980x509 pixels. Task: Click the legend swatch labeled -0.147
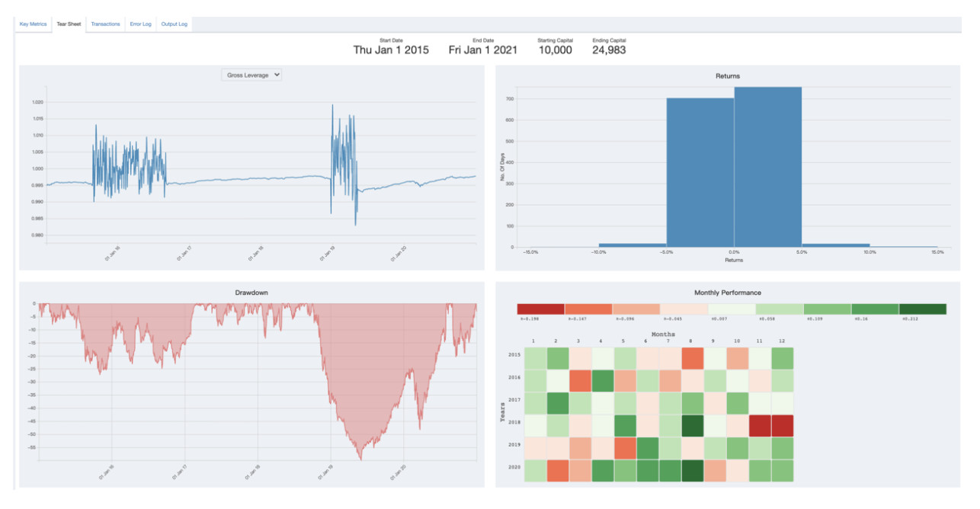(x=588, y=309)
